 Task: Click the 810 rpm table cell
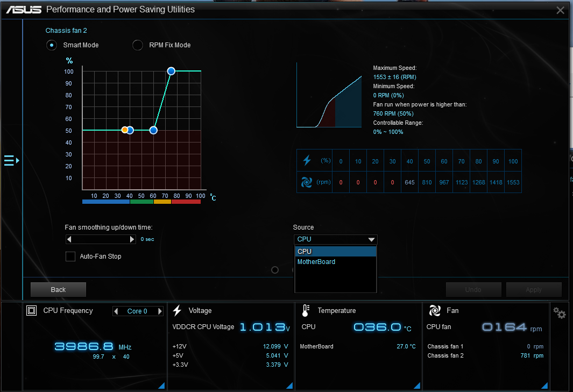[427, 182]
